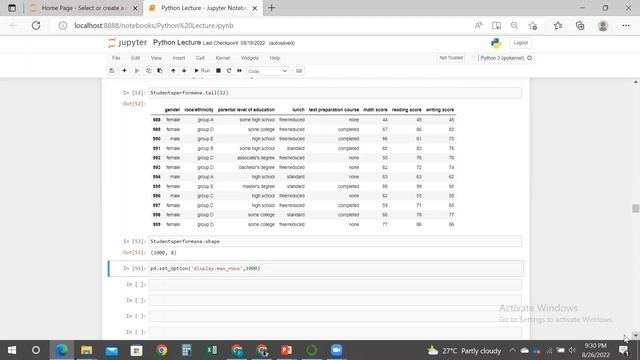The height and width of the screenshot is (360, 640).
Task: Open the View menu
Action: pyautogui.click(x=156, y=58)
